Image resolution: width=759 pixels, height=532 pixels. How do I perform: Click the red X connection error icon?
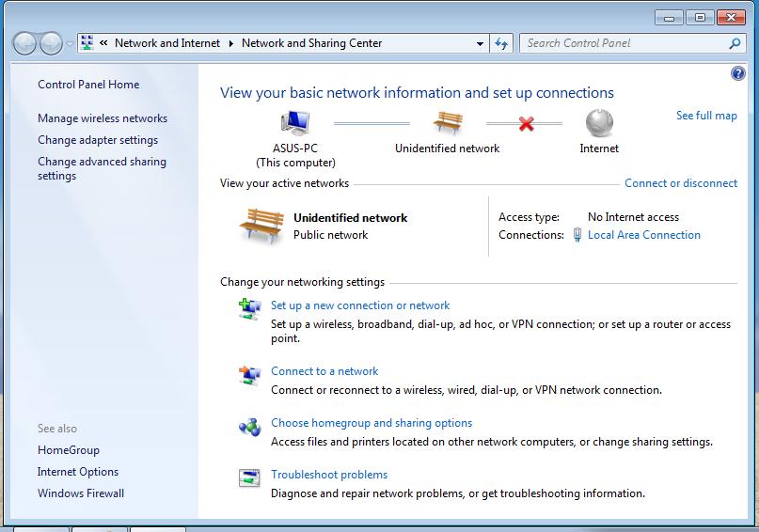[x=526, y=124]
